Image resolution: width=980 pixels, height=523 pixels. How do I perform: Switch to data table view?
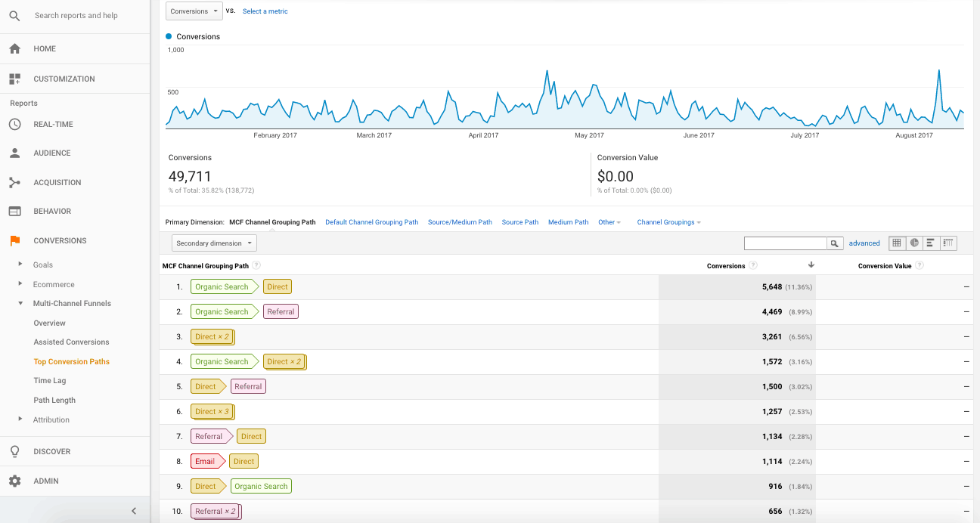[x=897, y=243]
